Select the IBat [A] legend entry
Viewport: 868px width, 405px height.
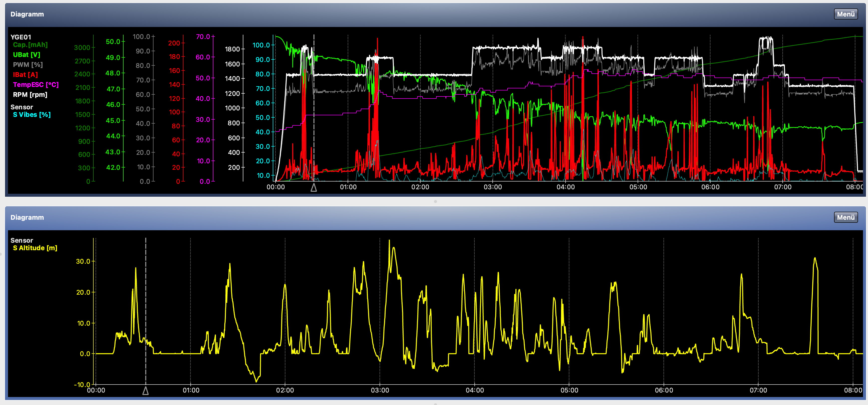(25, 74)
